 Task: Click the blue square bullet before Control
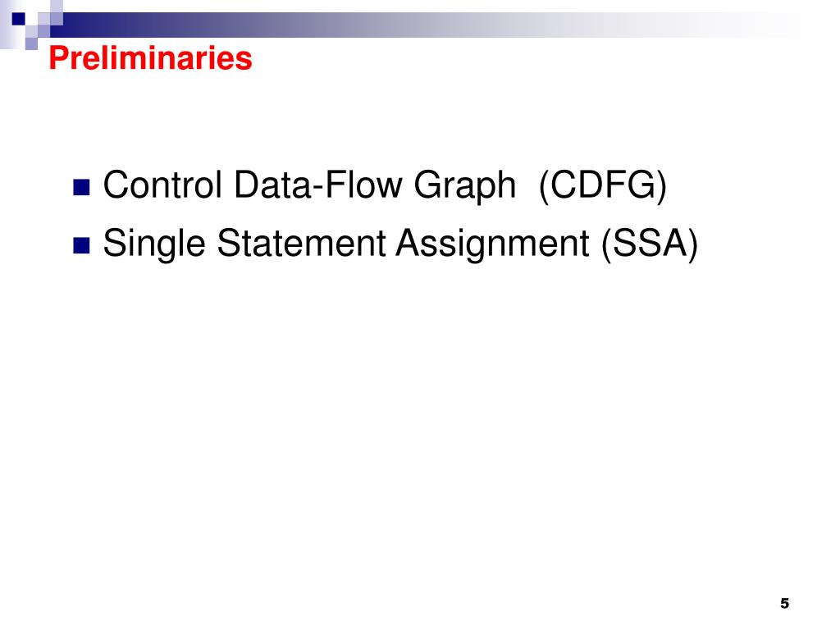(x=81, y=188)
